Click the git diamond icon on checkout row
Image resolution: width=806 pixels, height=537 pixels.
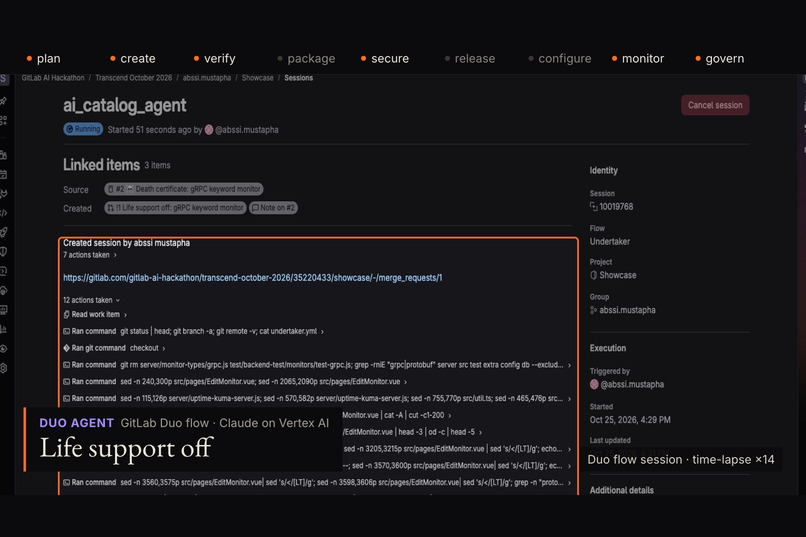[x=66, y=348]
